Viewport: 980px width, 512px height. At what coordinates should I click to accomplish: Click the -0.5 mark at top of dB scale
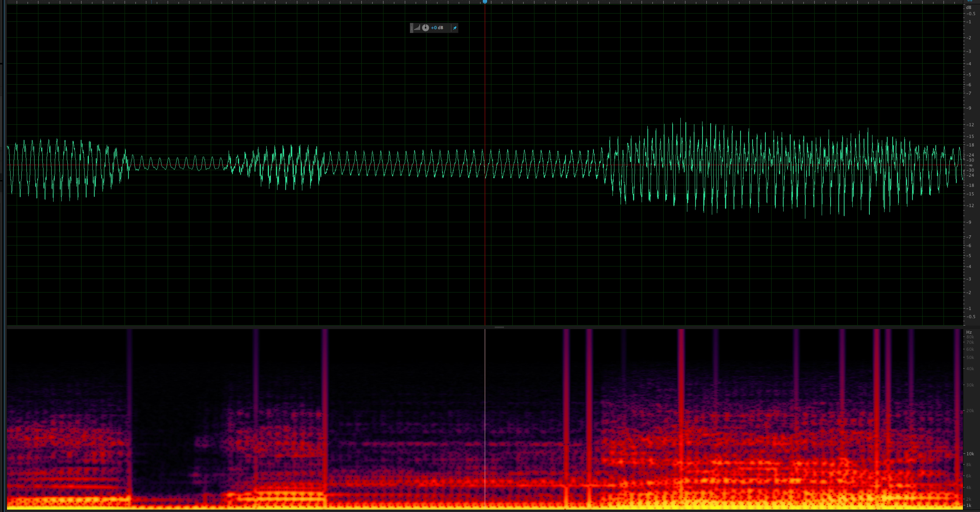(x=971, y=14)
